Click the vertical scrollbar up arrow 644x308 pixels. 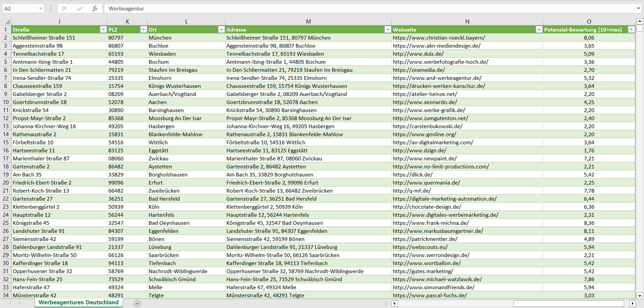click(640, 21)
